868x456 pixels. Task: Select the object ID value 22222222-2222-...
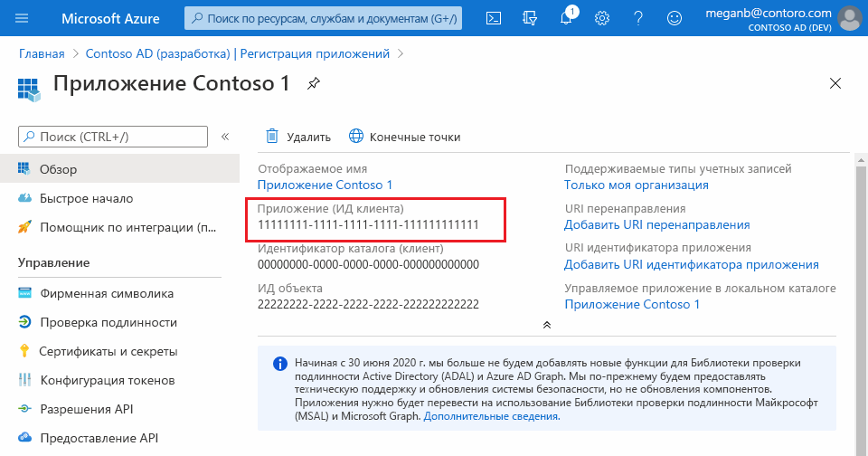coord(368,304)
